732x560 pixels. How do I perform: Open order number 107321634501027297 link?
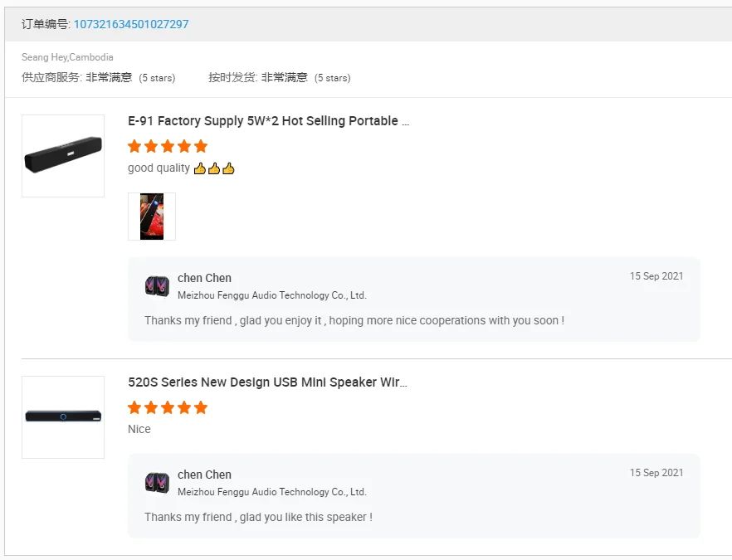coord(131,24)
